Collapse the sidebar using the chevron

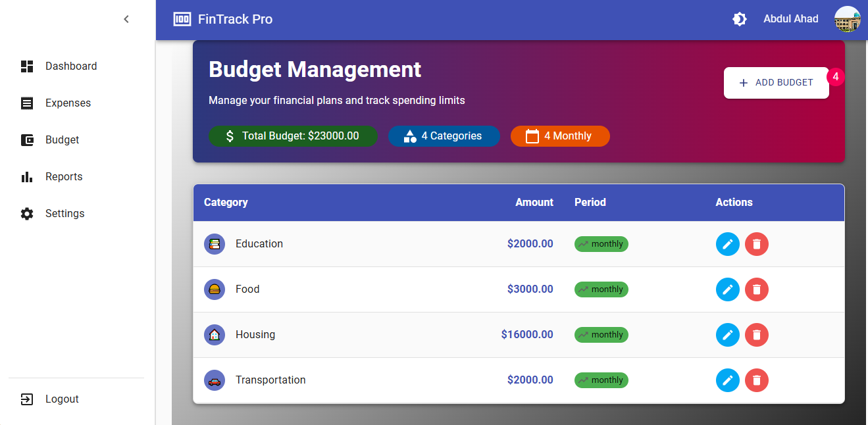[x=126, y=19]
